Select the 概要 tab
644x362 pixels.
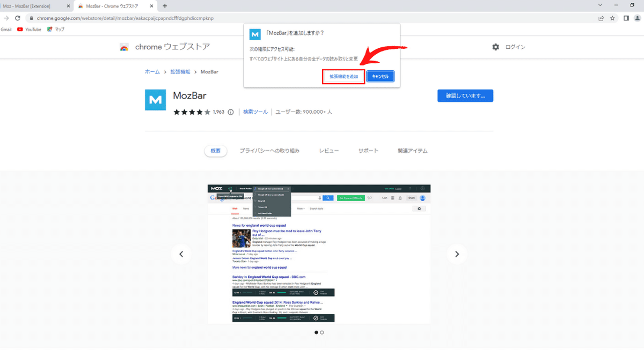pyautogui.click(x=216, y=151)
